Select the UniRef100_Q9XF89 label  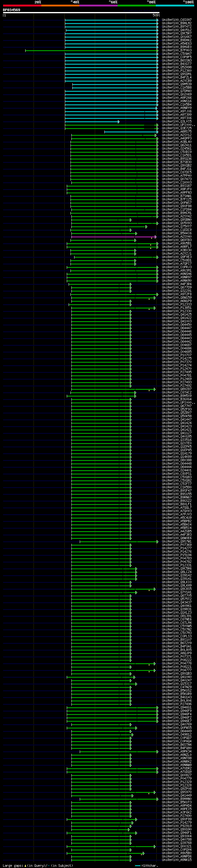point(177,819)
